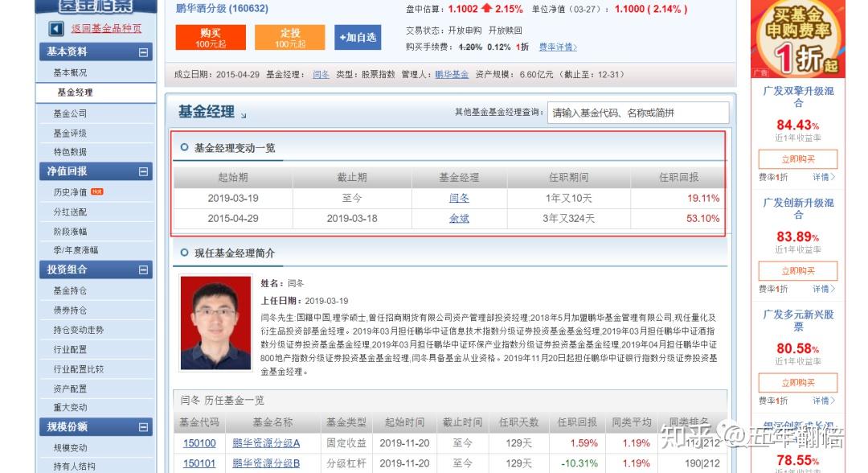Open 基金公司 in the sidebar
This screenshot has width=868, height=473.
point(70,113)
